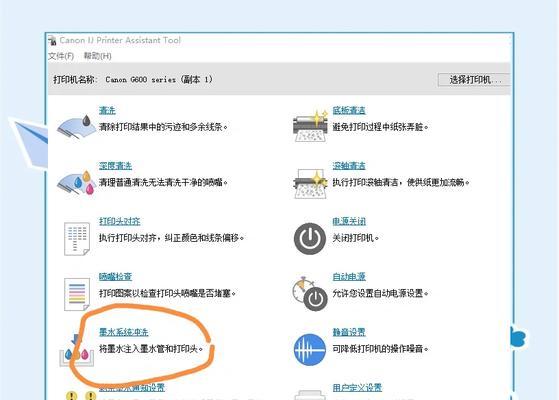Click the description 清理普通清洗无法清洗干净的喷嘴
The height and width of the screenshot is (400, 559).
pos(163,183)
